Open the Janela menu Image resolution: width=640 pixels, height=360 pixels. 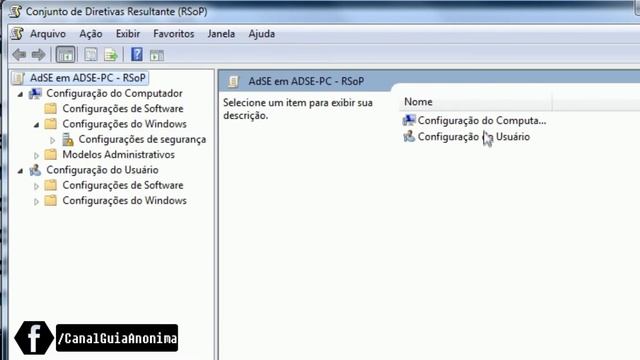(221, 34)
